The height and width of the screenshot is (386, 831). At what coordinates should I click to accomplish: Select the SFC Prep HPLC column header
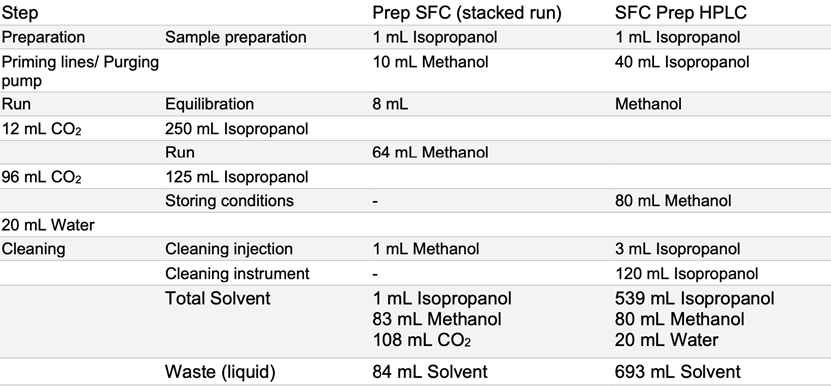pos(681,13)
